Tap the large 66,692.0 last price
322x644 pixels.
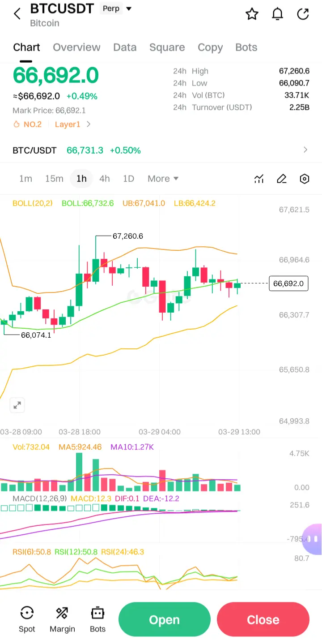(55, 75)
